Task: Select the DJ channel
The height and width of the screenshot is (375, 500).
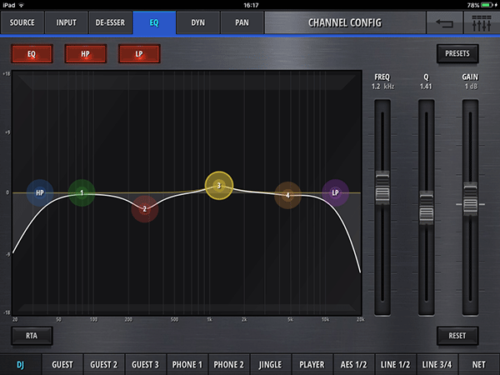Action: pyautogui.click(x=20, y=365)
